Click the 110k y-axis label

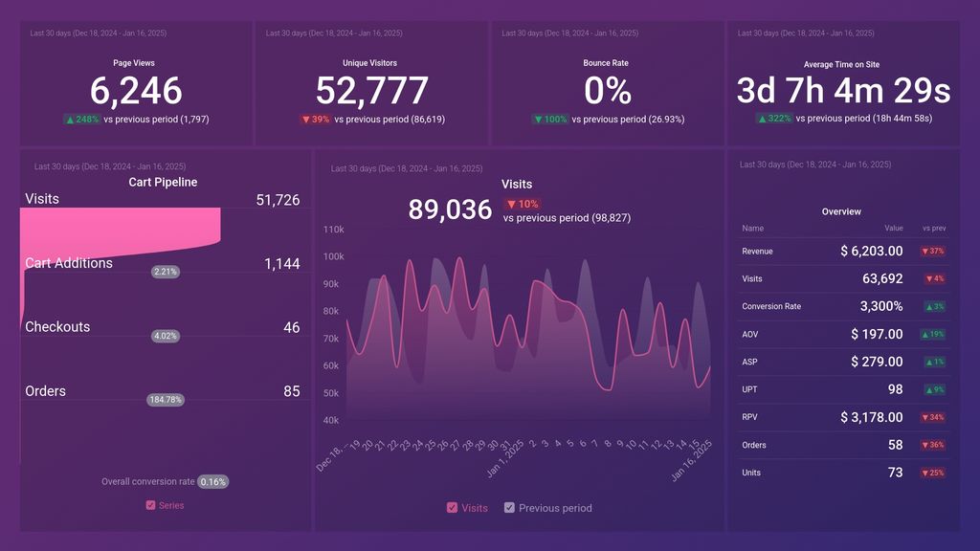coord(333,230)
